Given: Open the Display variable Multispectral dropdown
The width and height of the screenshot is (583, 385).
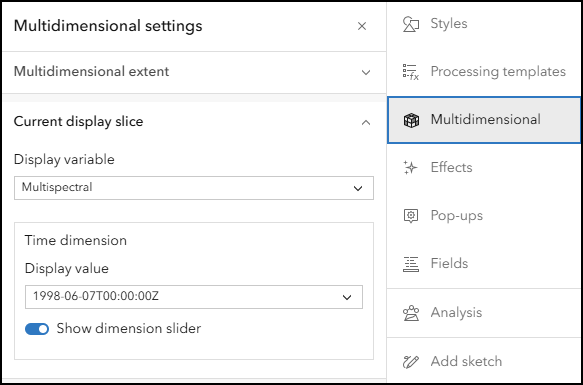Looking at the screenshot, I should coord(194,188).
